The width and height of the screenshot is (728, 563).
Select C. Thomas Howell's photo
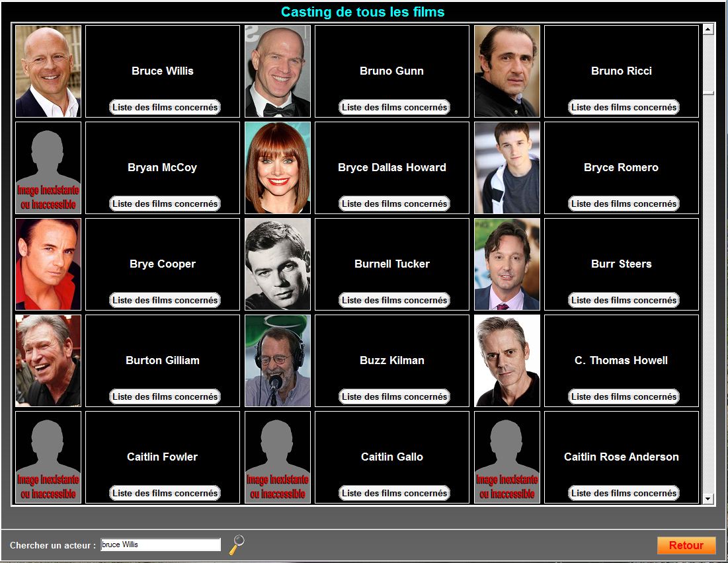(507, 361)
